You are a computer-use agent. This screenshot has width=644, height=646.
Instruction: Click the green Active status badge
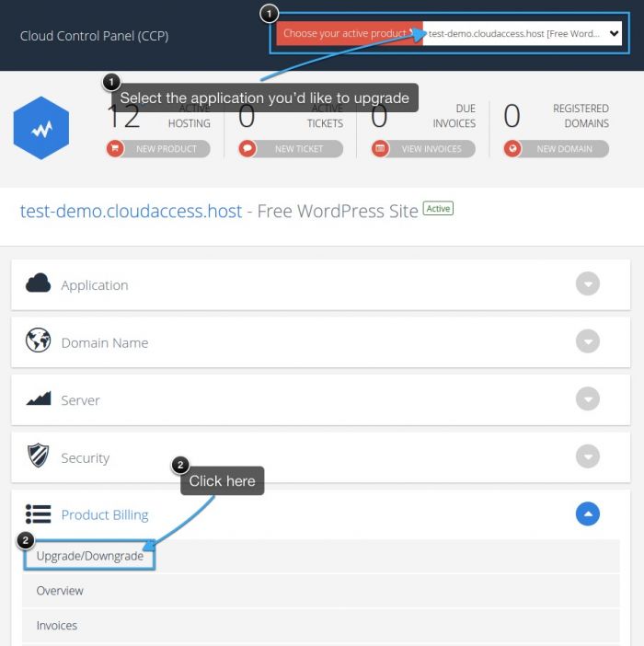(x=438, y=209)
